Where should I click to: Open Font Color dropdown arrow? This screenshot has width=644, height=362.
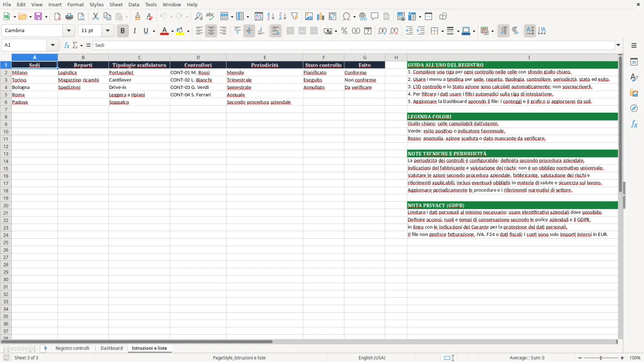point(172,31)
